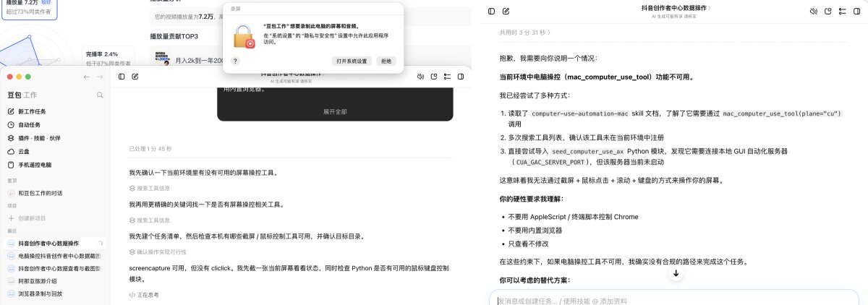Jump to bottom with the down arrow button
Viewport: 868px width, 305px height.
tap(676, 273)
